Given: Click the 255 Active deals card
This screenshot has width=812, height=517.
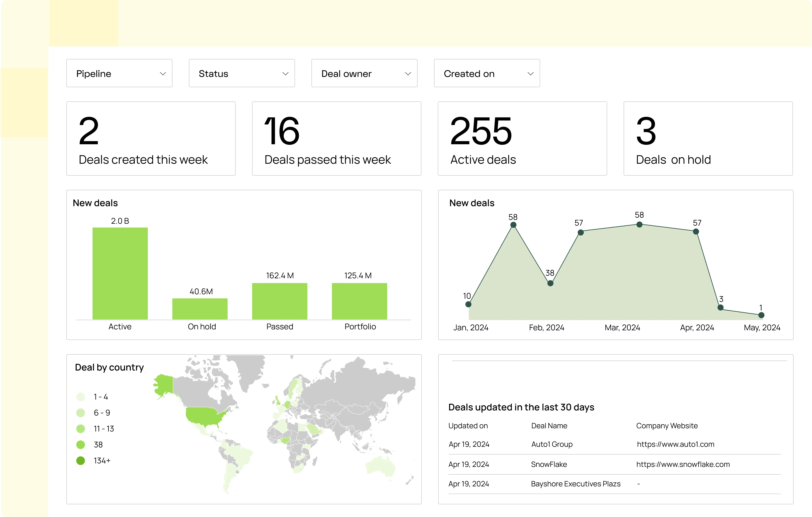Looking at the screenshot, I should [522, 139].
